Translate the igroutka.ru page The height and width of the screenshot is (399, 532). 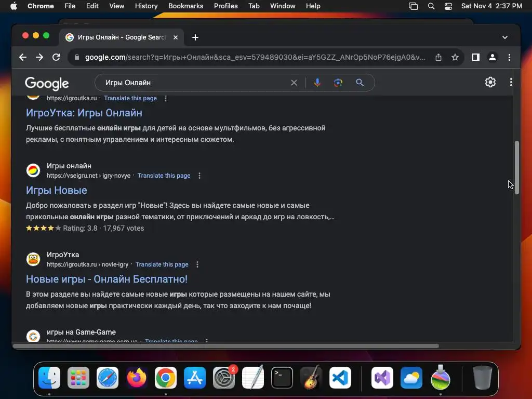point(130,98)
